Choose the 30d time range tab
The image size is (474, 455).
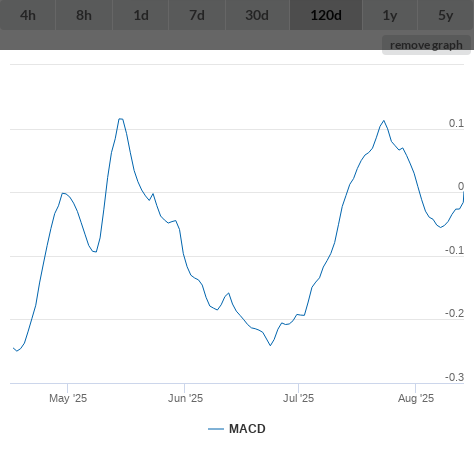click(x=257, y=15)
